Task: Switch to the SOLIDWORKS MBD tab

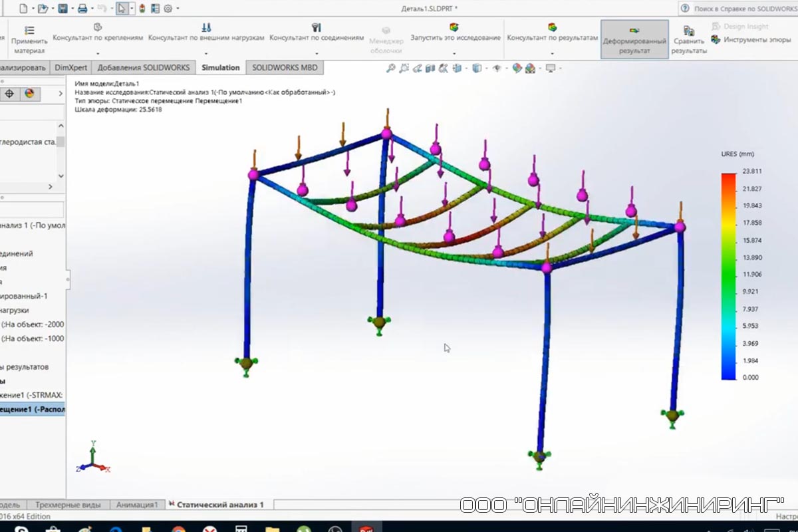Action: coord(284,68)
